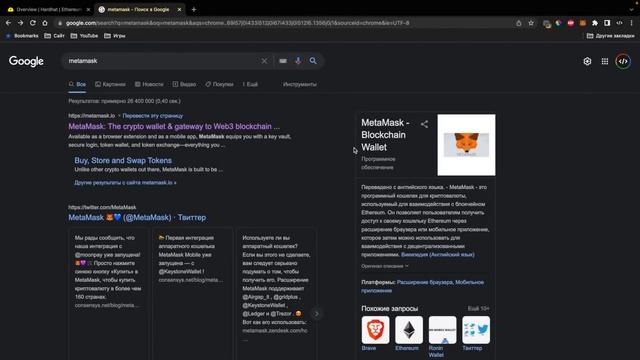The width and height of the screenshot is (640, 360).
Task: Open Chrome three-dot menu
Action: [631, 23]
